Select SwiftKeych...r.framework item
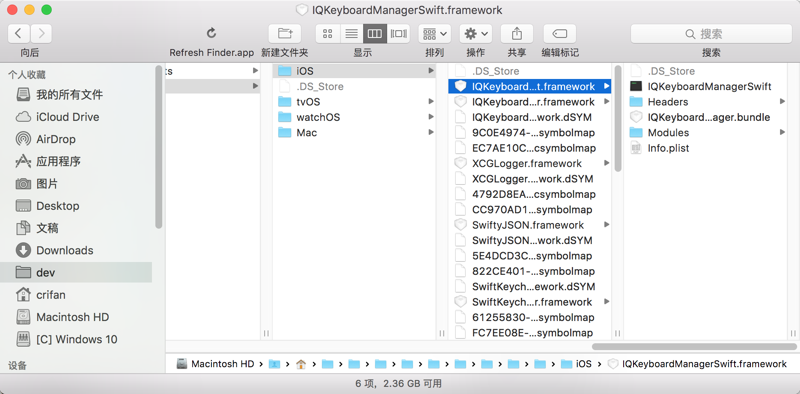Screen dimensions: 800x394 coord(530,302)
